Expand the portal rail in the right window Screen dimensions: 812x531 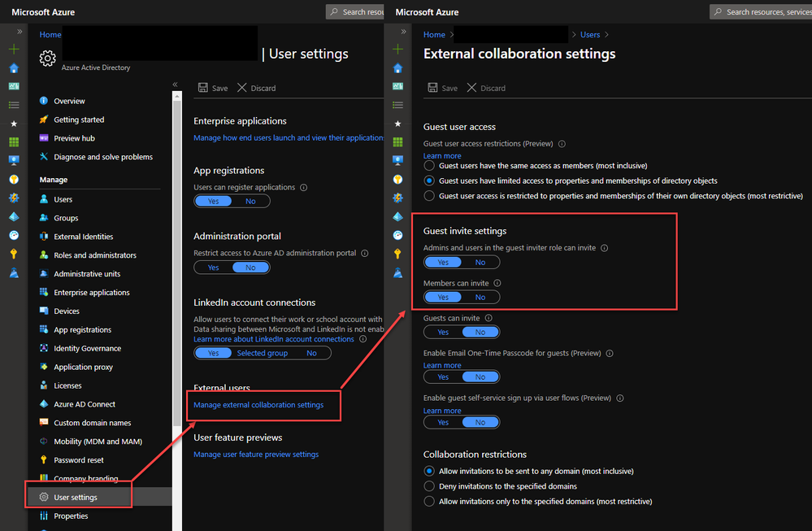(403, 32)
